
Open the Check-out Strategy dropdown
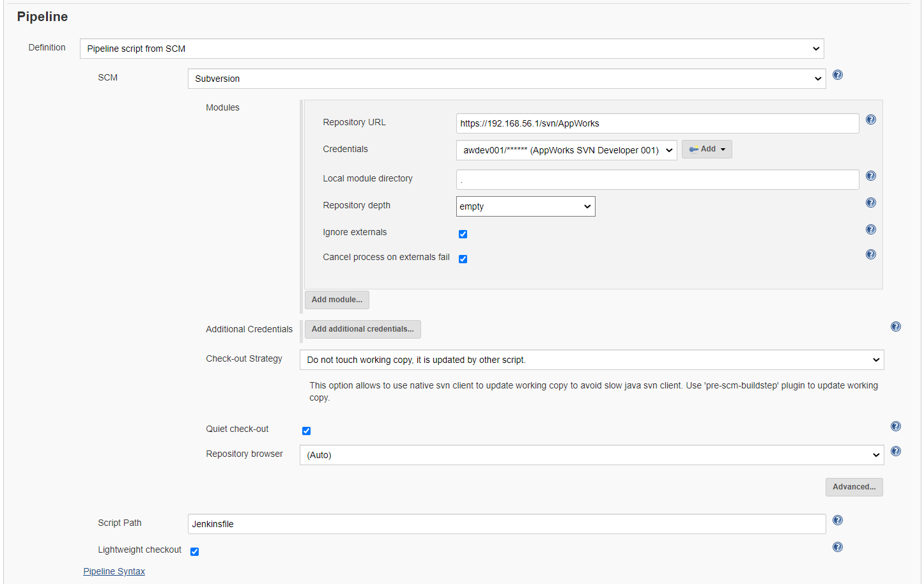point(591,360)
